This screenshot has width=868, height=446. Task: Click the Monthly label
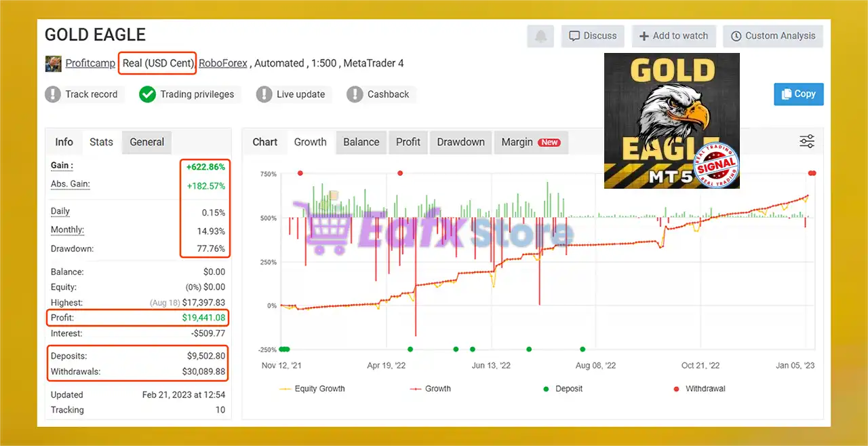coord(68,230)
